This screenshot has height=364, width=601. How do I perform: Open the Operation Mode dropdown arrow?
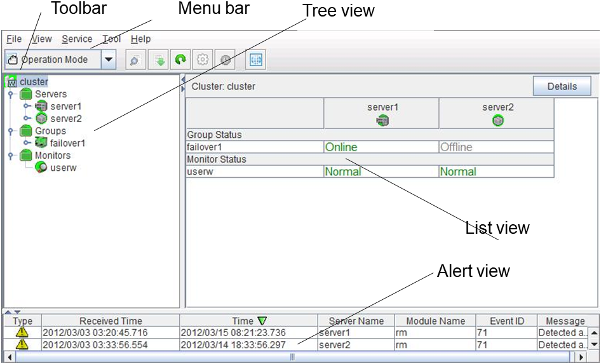coord(109,60)
